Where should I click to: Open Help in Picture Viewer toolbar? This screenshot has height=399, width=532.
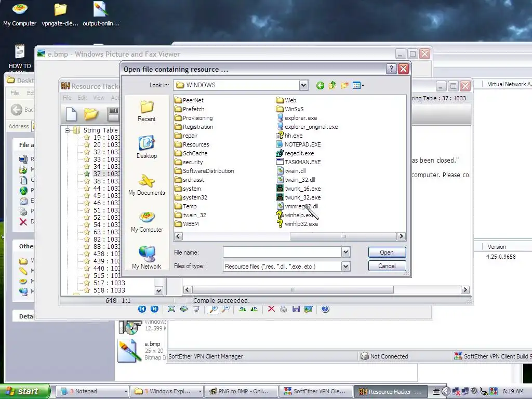tap(325, 309)
